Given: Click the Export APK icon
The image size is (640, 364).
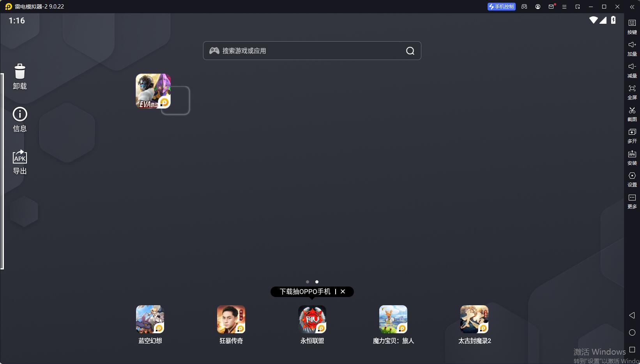Looking at the screenshot, I should [x=19, y=157].
